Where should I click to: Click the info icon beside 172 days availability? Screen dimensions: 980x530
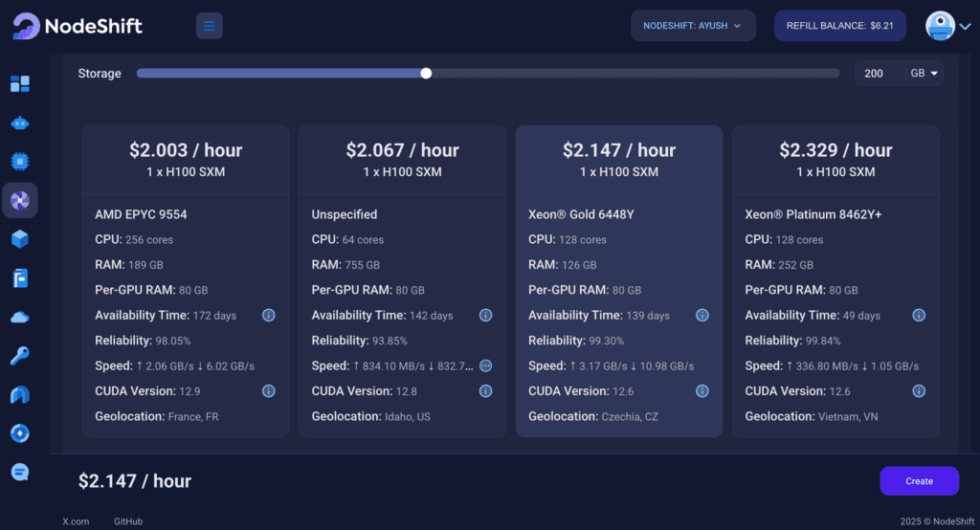click(x=269, y=315)
